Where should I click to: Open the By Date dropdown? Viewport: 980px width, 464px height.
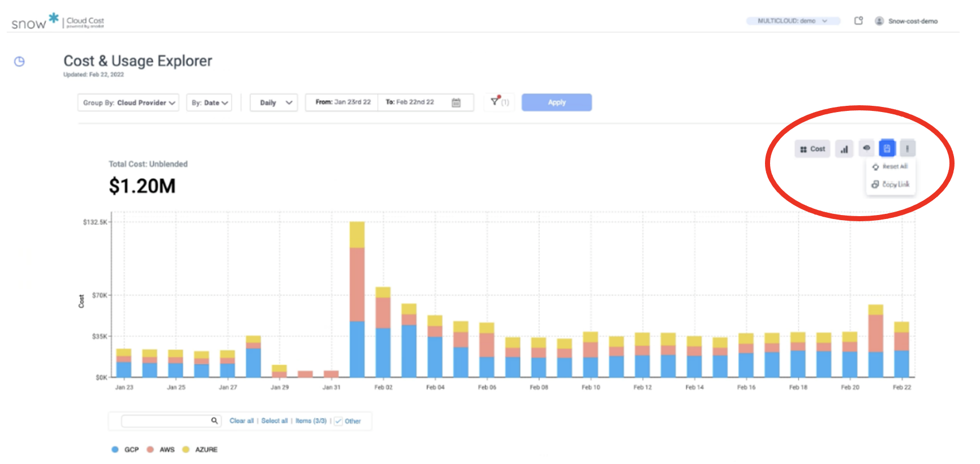point(209,102)
